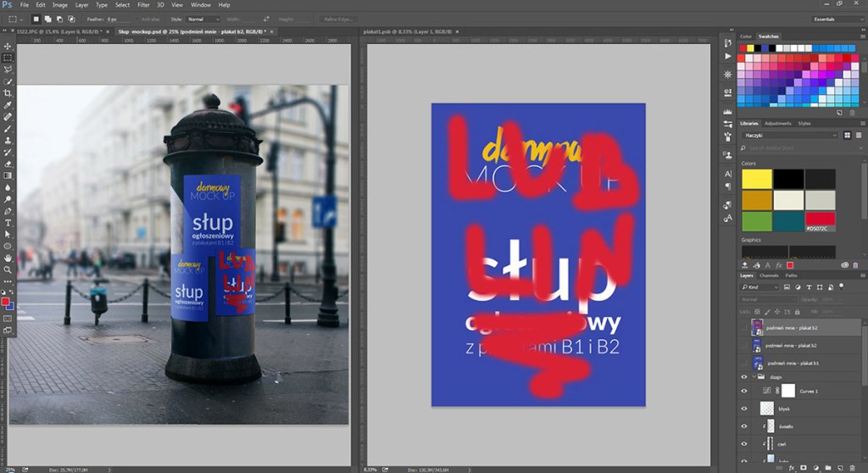Click the delete layer trash icon
This screenshot has width=868, height=473.
point(854,467)
